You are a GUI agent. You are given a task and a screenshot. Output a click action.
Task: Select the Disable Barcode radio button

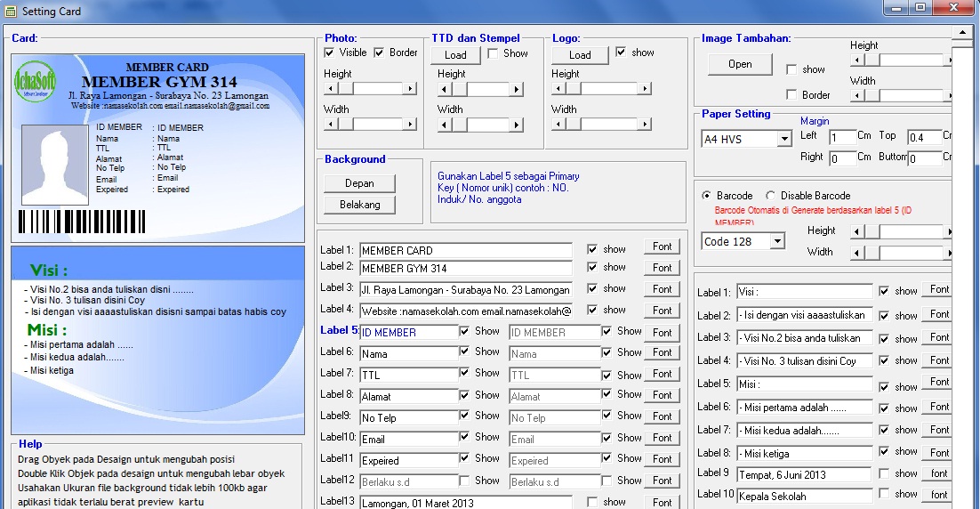pyautogui.click(x=770, y=196)
